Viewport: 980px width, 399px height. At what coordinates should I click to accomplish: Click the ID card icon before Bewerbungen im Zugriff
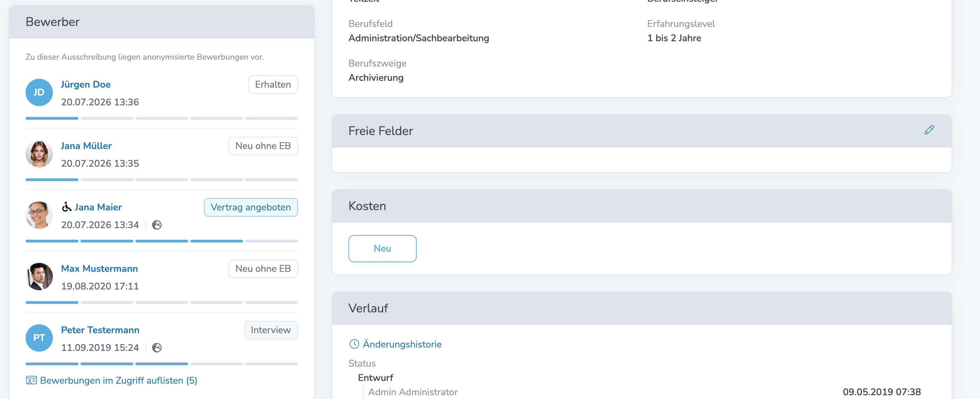(x=31, y=380)
